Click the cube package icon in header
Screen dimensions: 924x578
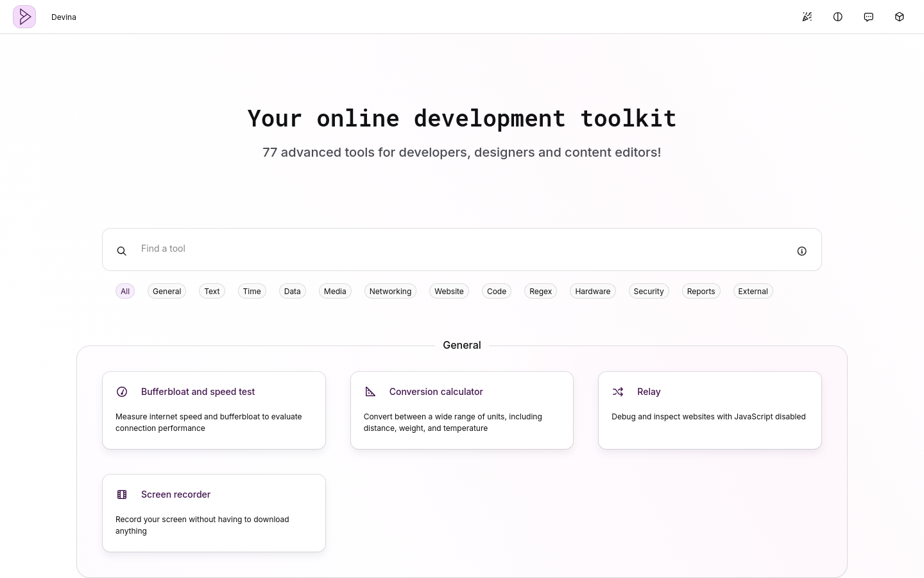900,17
